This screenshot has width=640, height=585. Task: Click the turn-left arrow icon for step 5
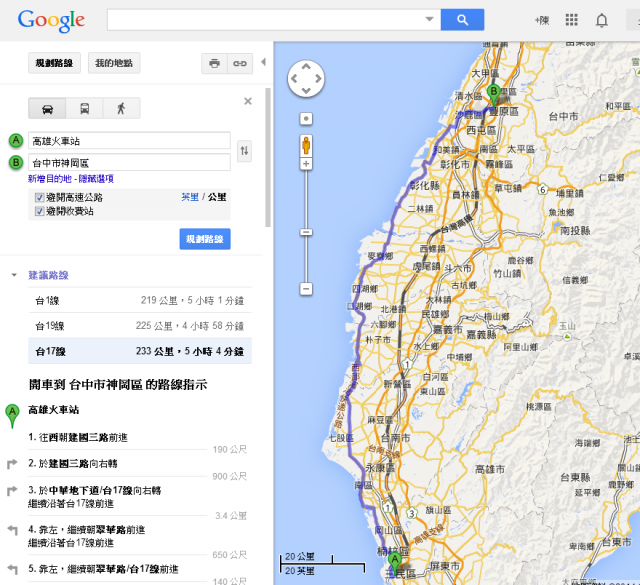click(x=13, y=569)
